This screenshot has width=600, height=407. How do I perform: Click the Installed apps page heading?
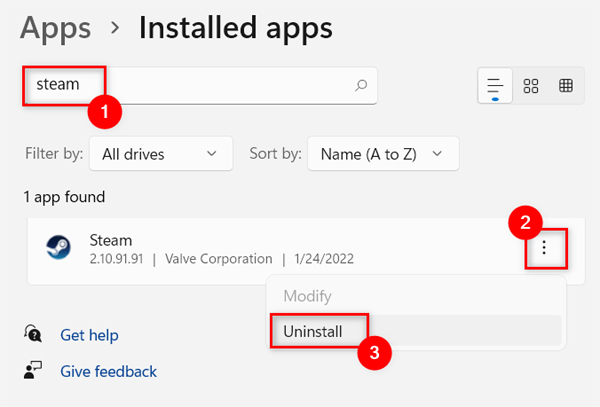pos(235,29)
